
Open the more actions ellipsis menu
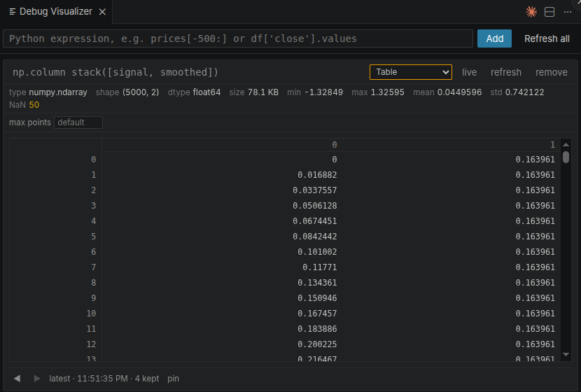point(567,12)
